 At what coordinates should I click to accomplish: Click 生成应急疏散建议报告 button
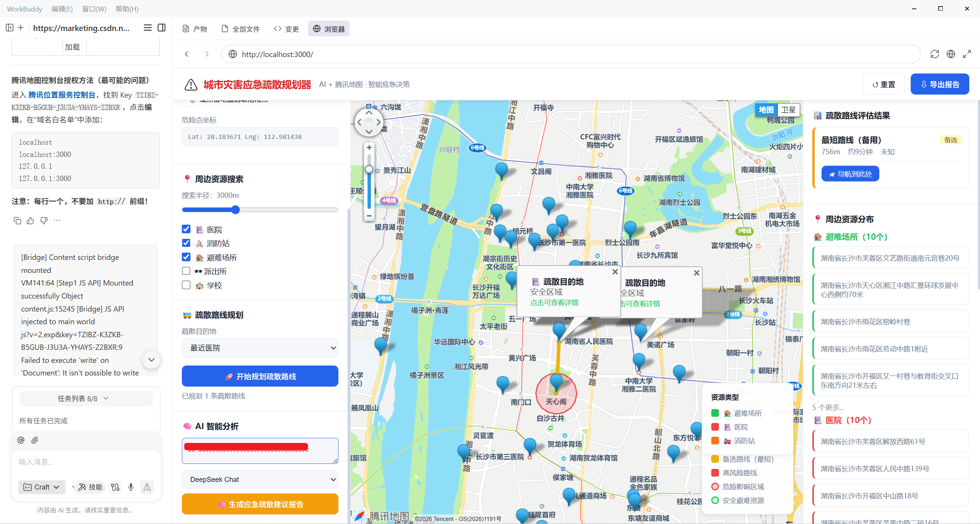point(260,504)
